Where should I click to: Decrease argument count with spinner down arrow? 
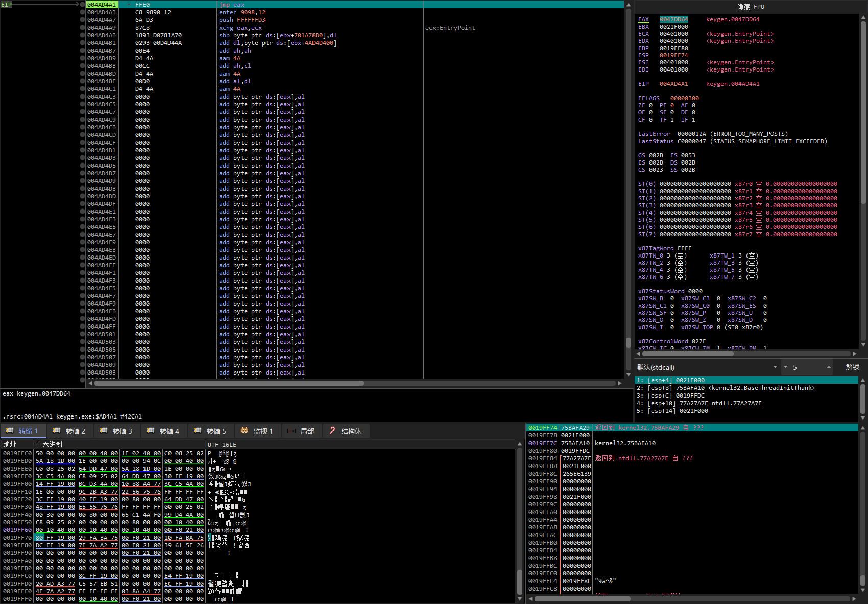785,367
